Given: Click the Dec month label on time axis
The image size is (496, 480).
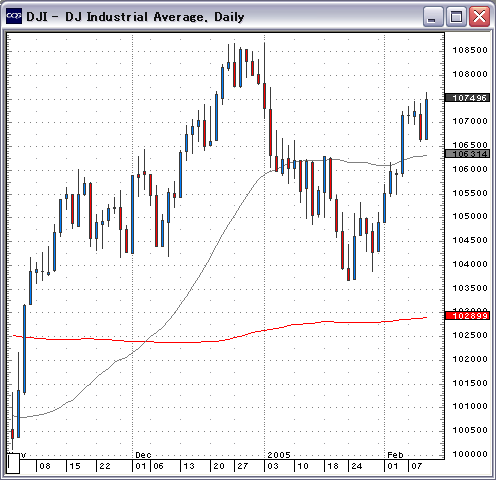Looking at the screenshot, I should 143,455.
